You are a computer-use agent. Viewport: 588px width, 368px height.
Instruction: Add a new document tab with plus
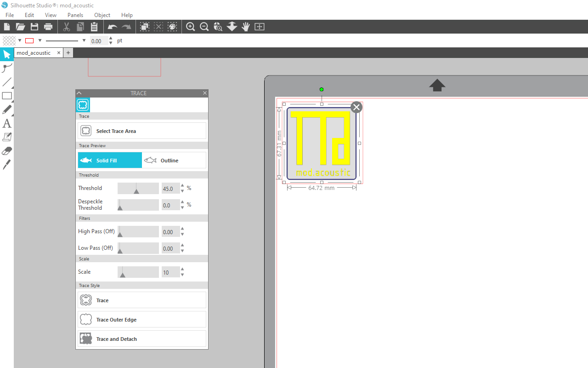click(68, 53)
